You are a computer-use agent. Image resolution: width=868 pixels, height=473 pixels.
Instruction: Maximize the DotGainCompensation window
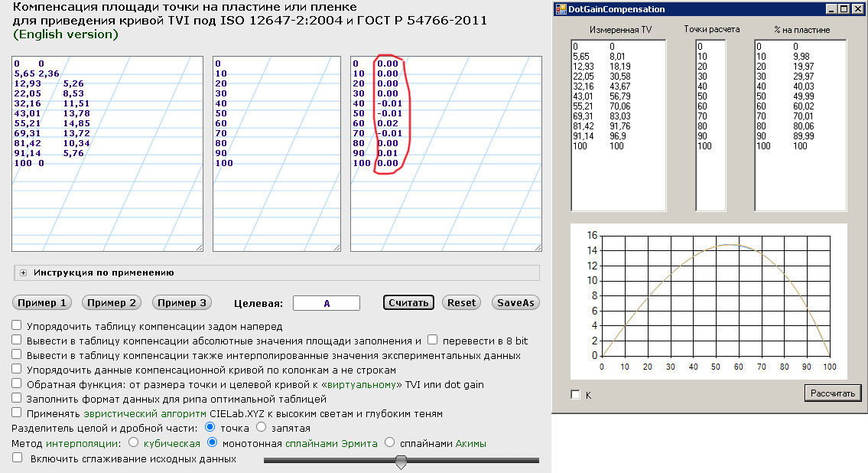click(x=844, y=9)
